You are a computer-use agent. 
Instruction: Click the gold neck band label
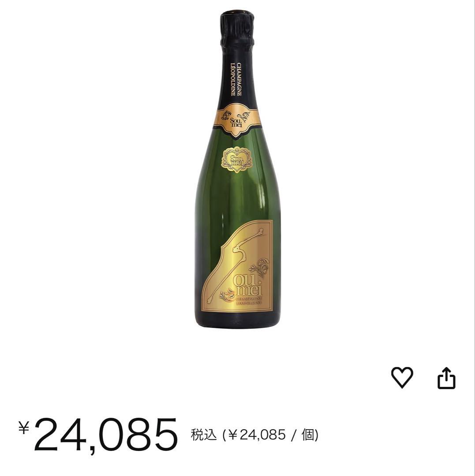point(237,116)
